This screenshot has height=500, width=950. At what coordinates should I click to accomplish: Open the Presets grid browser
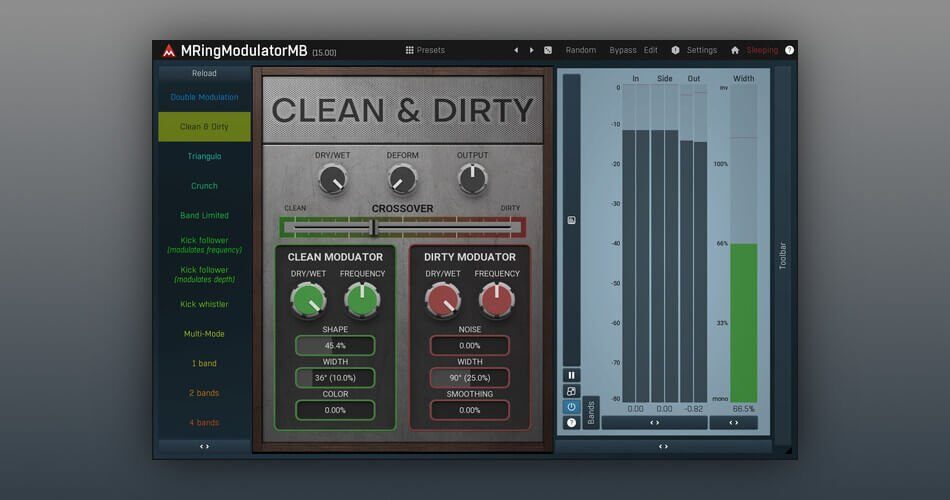pos(425,50)
